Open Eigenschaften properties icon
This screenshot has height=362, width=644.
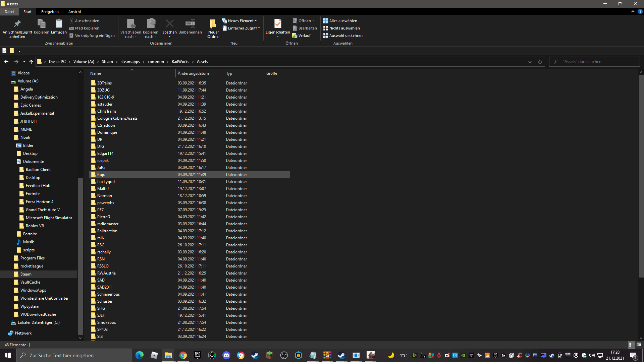point(278,24)
